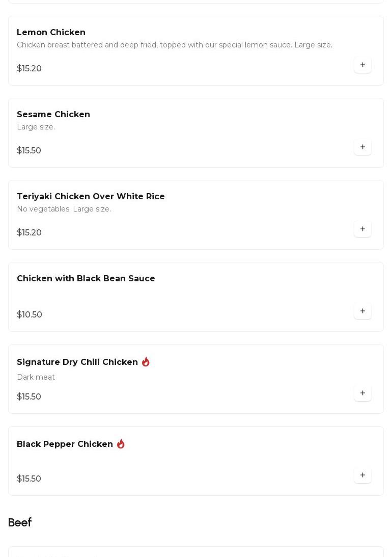View Black Pepper Chicken item details

click(65, 444)
